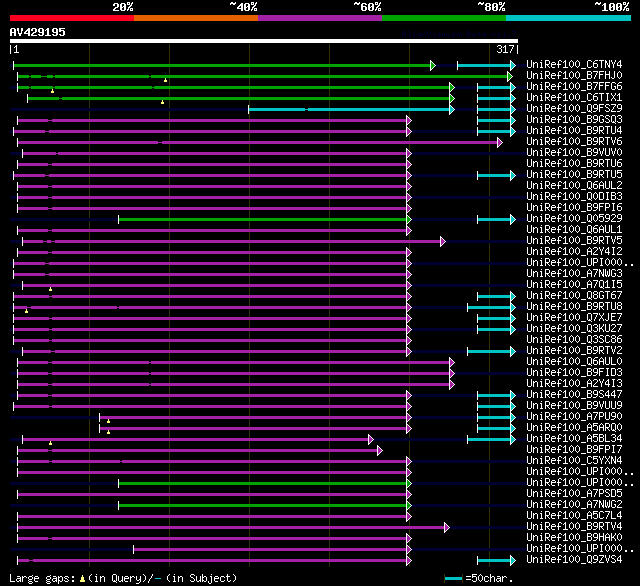
Task: Click the query end position label 317
Action: point(505,49)
